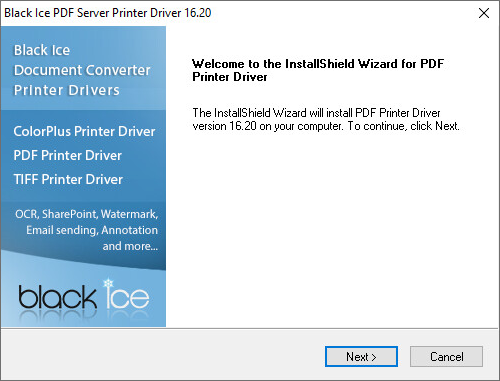Viewport: 500px width, 381px height.
Task: Click the snowflake icon above the logo
Action: (x=108, y=284)
